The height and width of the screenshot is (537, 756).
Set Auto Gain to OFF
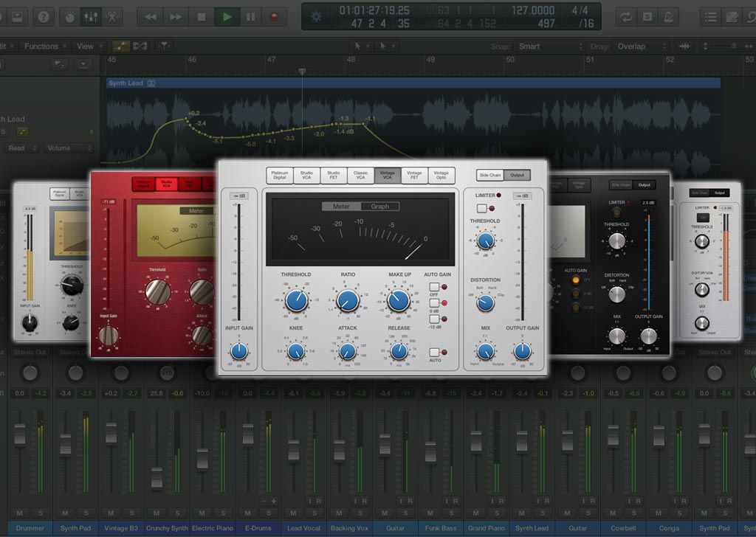point(434,287)
